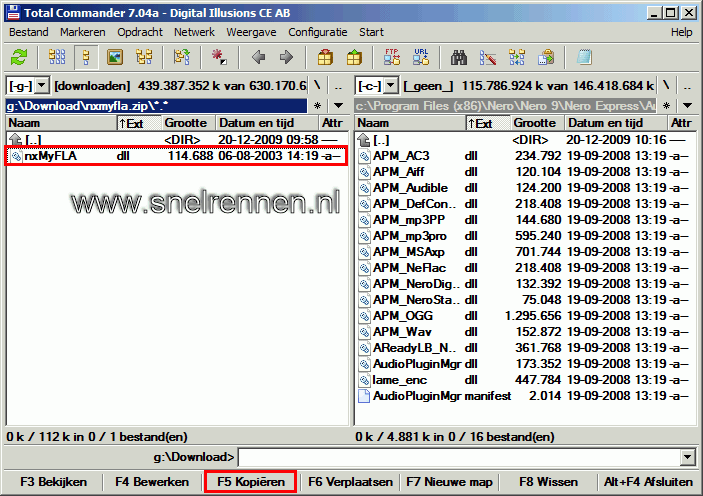
Task: Show directory tree view icon
Action: 144,57
